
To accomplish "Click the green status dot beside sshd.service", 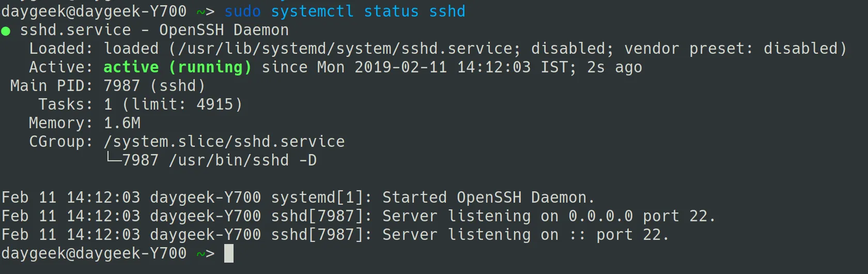I will tap(6, 31).
